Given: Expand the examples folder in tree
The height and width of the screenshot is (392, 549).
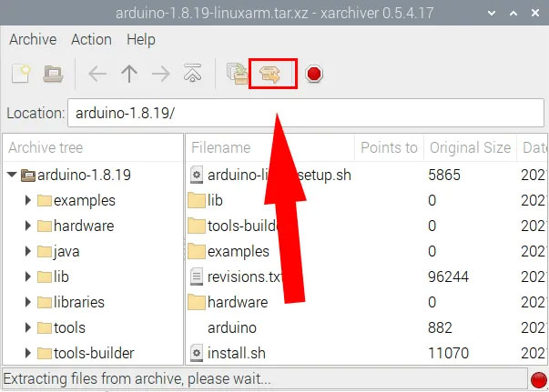Looking at the screenshot, I should (x=28, y=200).
